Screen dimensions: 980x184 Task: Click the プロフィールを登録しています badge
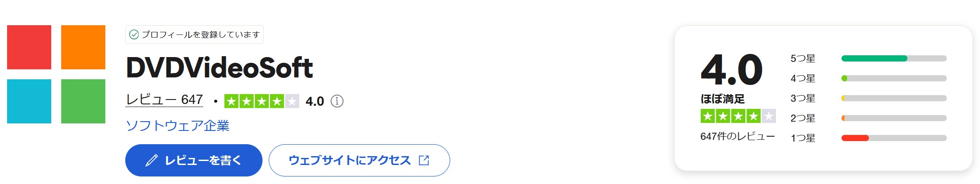(194, 34)
